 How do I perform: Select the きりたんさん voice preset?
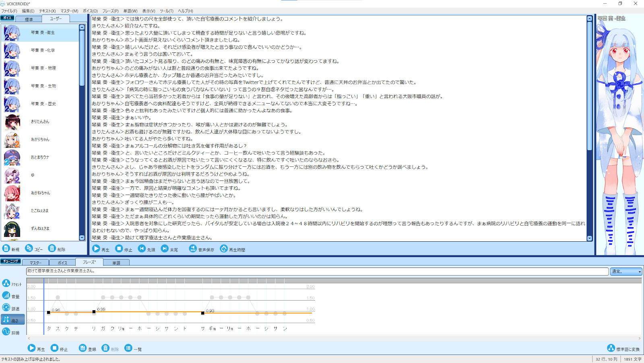[x=40, y=121]
